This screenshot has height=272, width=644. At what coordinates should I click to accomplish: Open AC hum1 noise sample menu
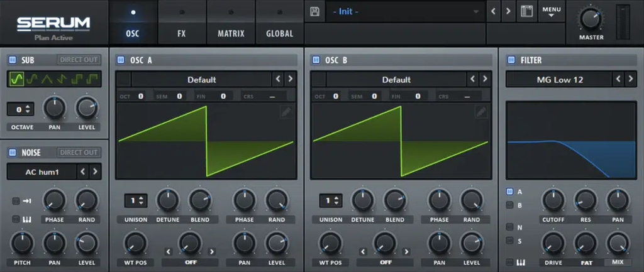point(42,172)
